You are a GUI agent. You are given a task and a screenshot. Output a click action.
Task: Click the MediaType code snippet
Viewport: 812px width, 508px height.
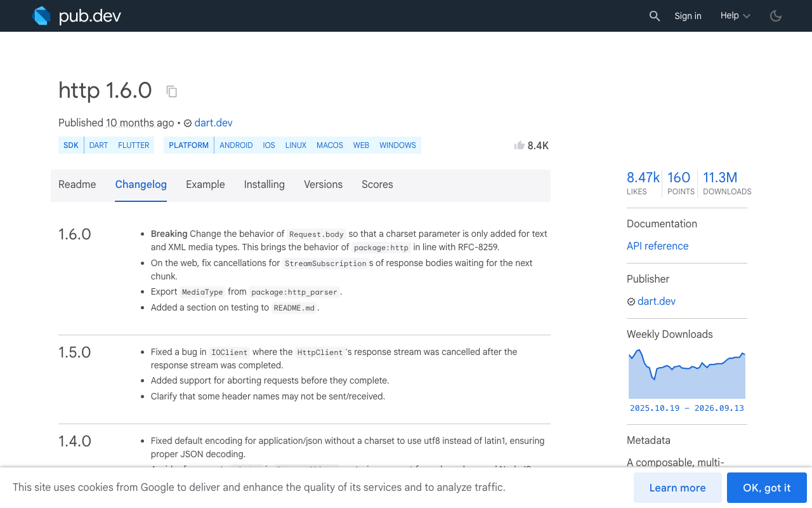point(202,292)
